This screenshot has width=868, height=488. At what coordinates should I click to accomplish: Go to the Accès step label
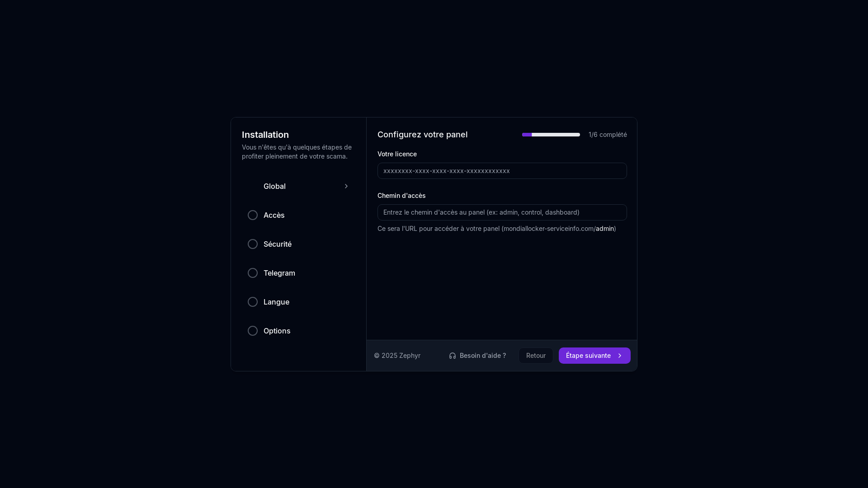pyautogui.click(x=274, y=215)
